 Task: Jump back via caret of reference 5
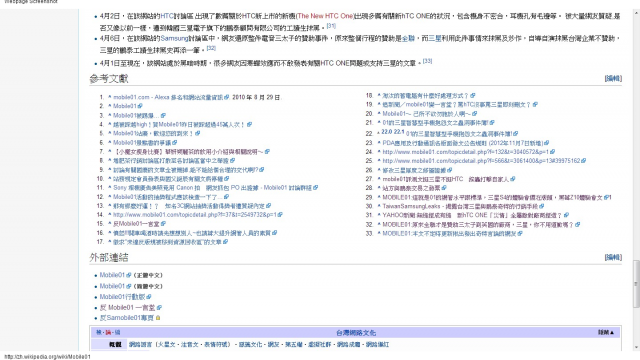pos(109,133)
